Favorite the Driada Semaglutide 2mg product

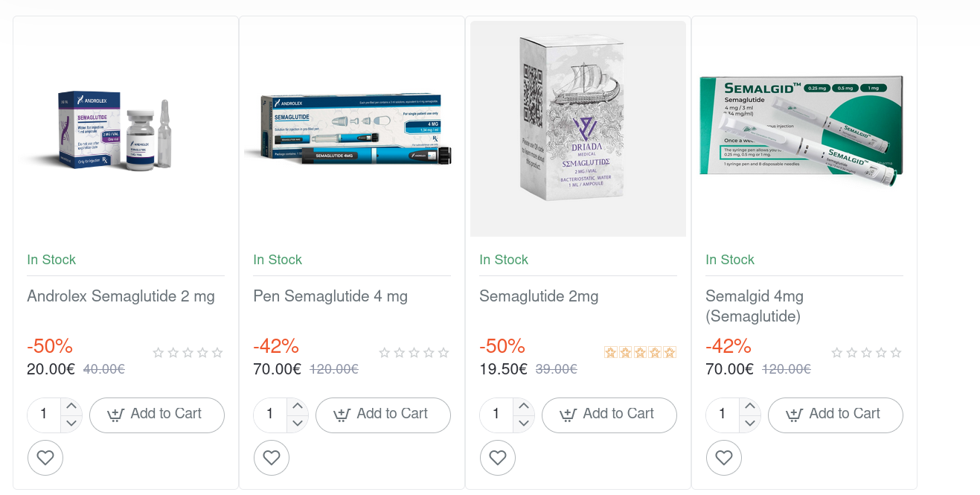[498, 458]
